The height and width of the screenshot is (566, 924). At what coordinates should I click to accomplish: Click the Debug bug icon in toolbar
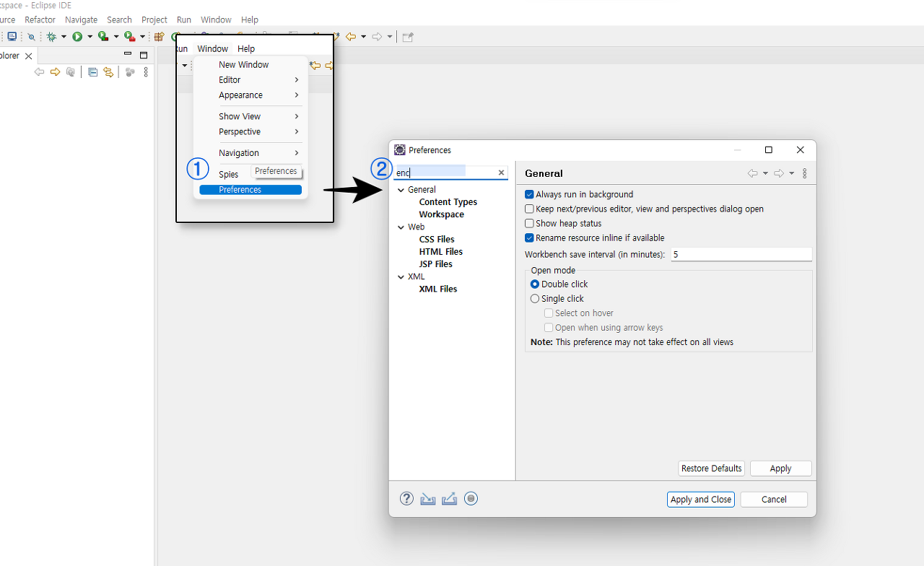click(x=51, y=37)
